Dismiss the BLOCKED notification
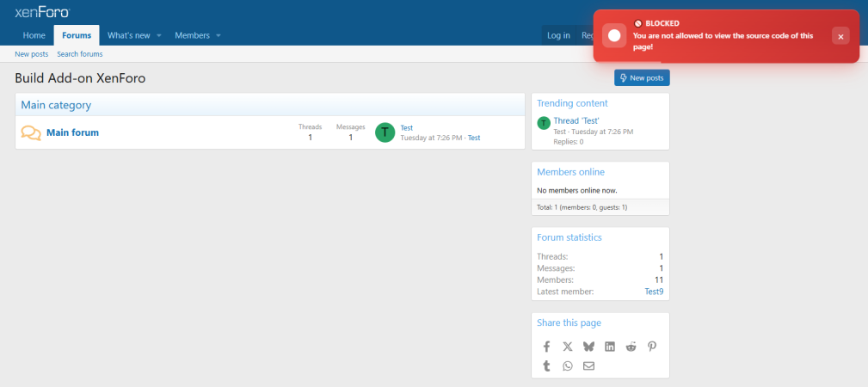This screenshot has height=387, width=868. (840, 36)
